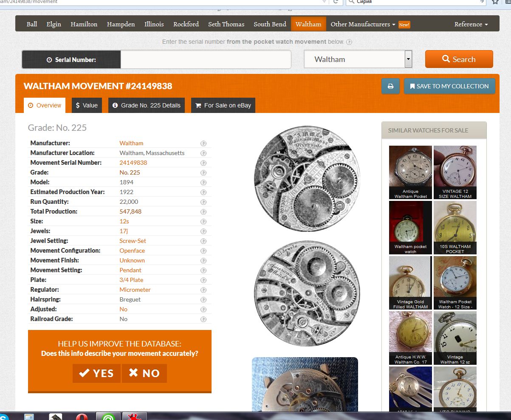Click help icon beside Jewels row
The height and width of the screenshot is (420, 511).
[203, 231]
